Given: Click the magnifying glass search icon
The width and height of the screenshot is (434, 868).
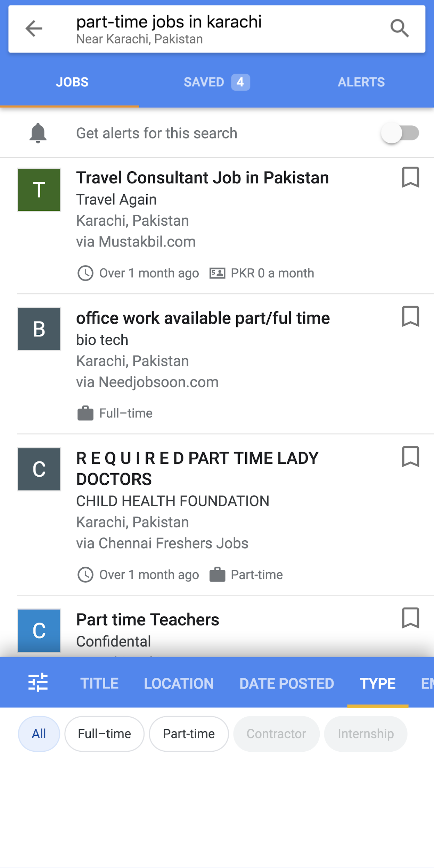Looking at the screenshot, I should (399, 28).
